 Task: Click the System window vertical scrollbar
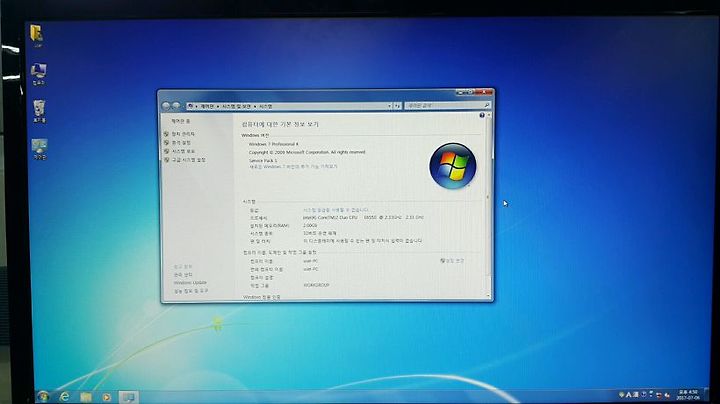tap(488, 205)
